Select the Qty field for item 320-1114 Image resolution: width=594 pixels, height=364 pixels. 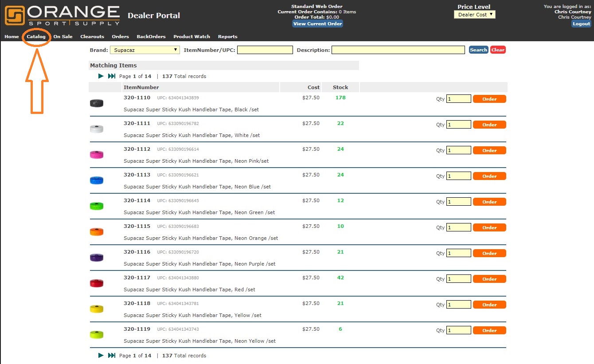pyautogui.click(x=459, y=202)
